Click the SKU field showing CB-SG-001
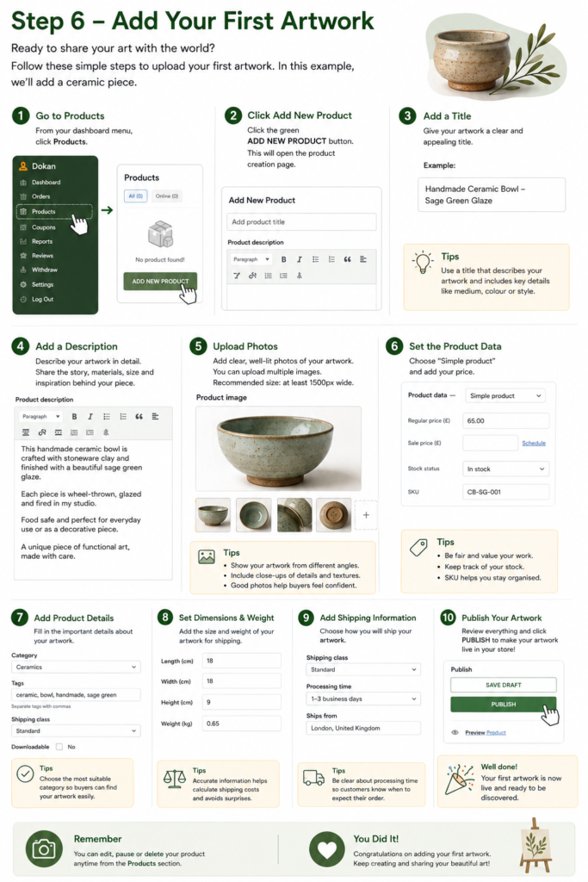Image resolution: width=588 pixels, height=882 pixels. (506, 492)
